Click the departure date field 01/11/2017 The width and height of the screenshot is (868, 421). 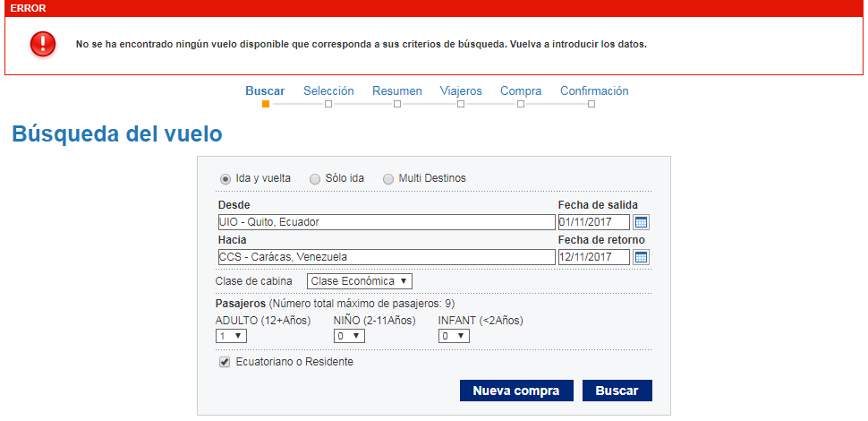[x=594, y=222]
